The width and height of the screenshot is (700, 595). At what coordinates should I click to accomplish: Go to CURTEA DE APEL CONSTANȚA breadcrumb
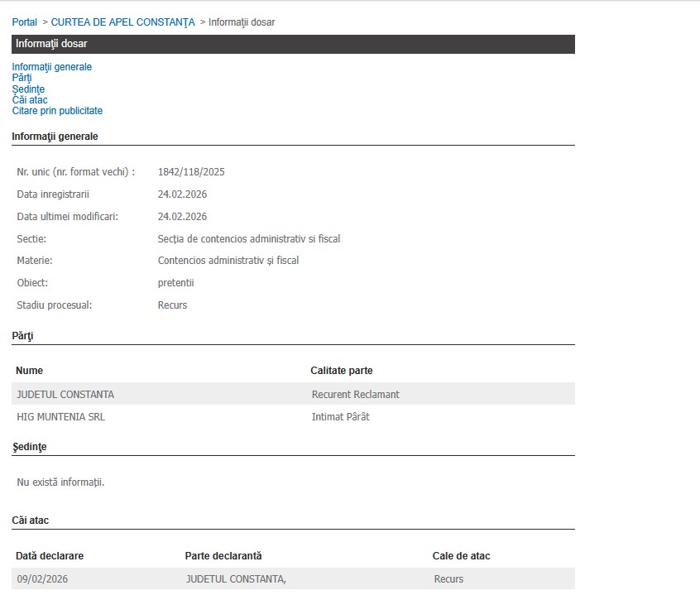coord(122,22)
